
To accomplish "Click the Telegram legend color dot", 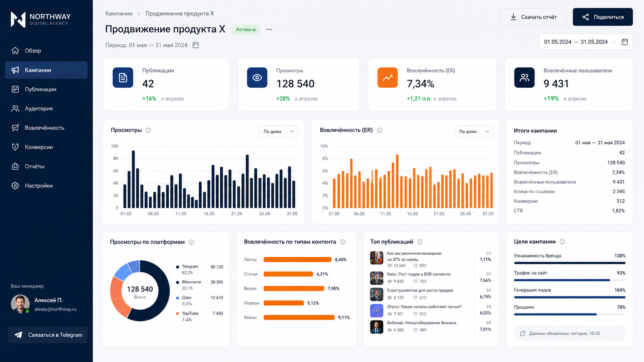I will [178, 267].
